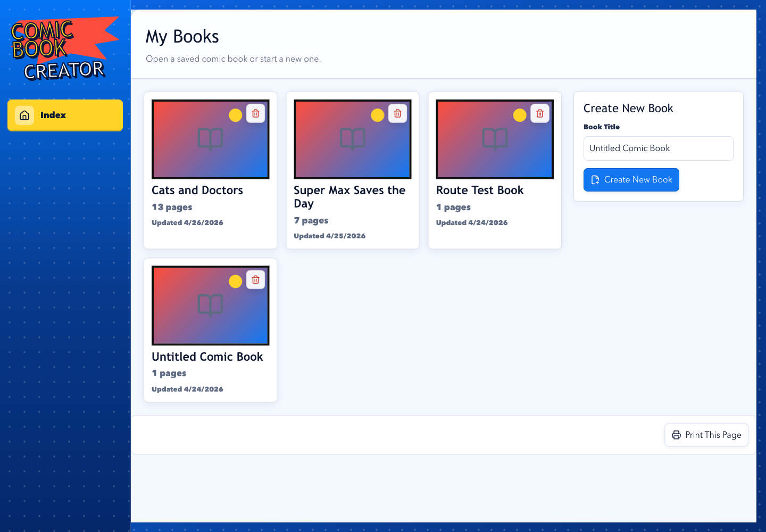The image size is (766, 532).
Task: Open the Super Max Saves the Day cover thumbnail
Action: [x=352, y=139]
